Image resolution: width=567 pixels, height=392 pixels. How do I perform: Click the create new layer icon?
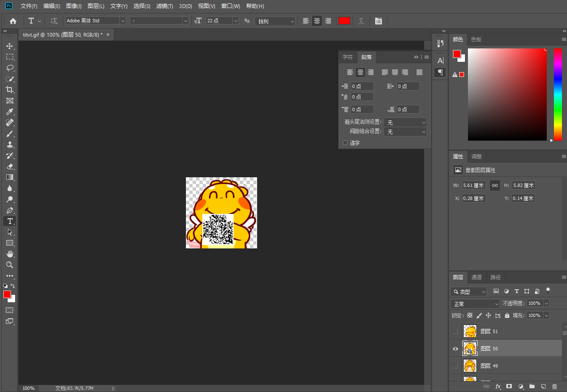coord(543,386)
